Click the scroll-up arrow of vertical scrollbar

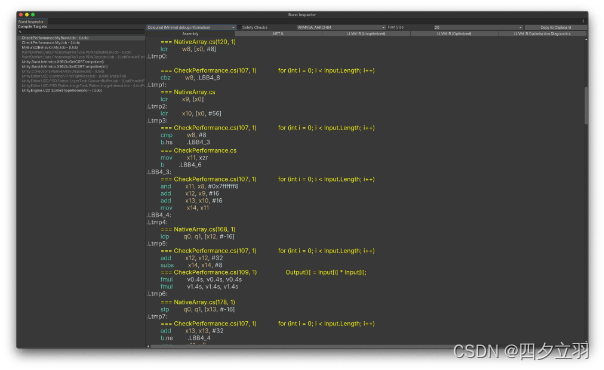586,39
